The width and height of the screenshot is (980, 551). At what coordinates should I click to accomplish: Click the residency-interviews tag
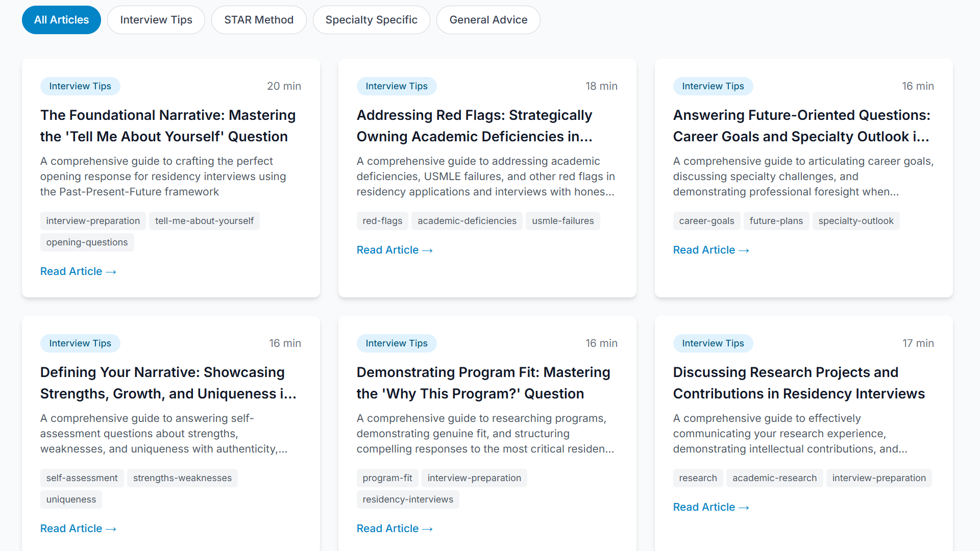tap(408, 499)
